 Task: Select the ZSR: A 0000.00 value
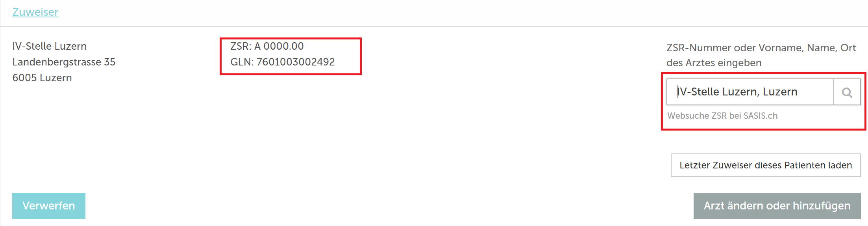pyautogui.click(x=267, y=46)
